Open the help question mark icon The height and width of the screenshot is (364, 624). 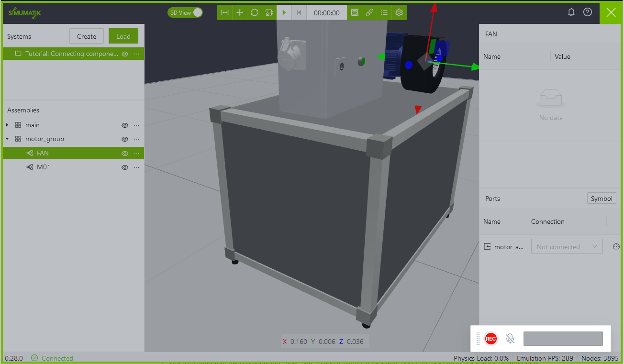[x=588, y=12]
